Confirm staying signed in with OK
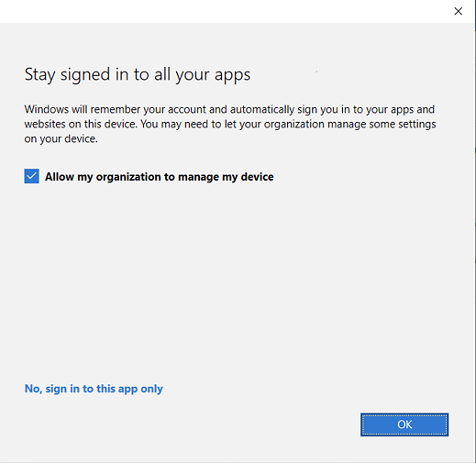476x463 pixels. pos(404,424)
